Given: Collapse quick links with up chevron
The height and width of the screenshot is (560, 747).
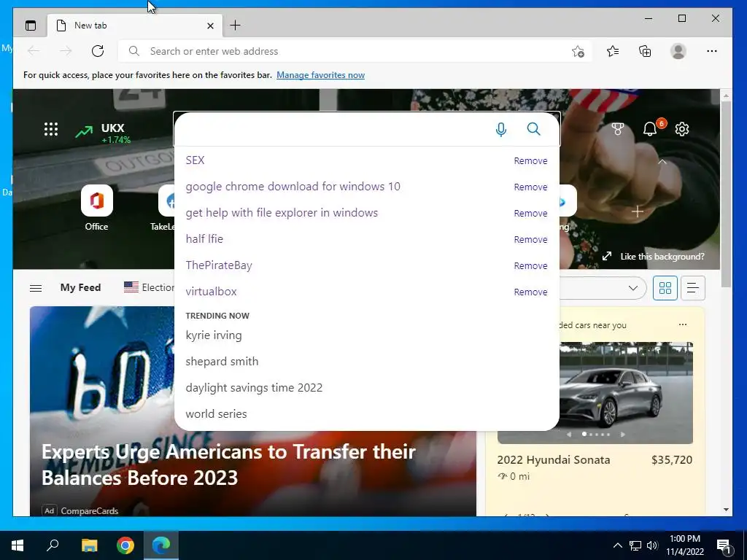Looking at the screenshot, I should click(x=662, y=162).
